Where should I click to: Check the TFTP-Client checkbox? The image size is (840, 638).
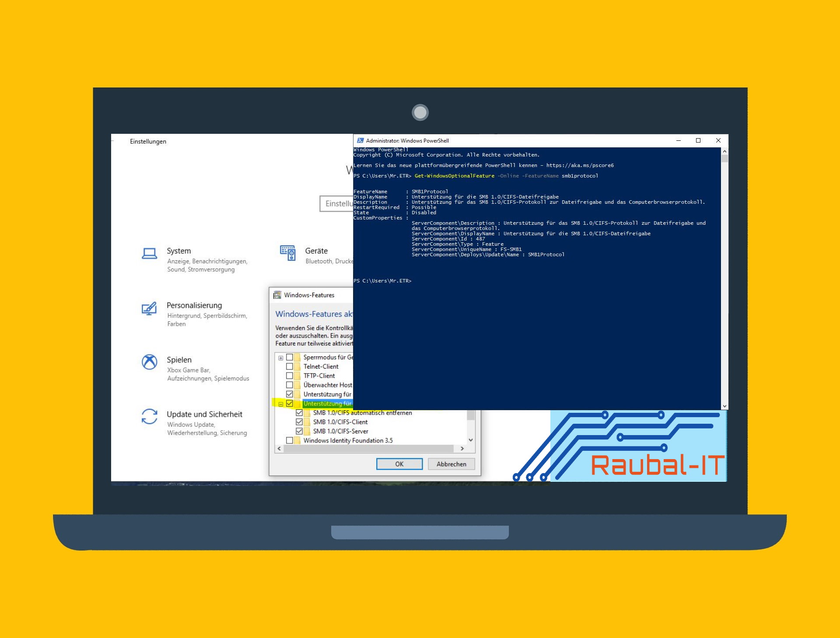(x=290, y=376)
